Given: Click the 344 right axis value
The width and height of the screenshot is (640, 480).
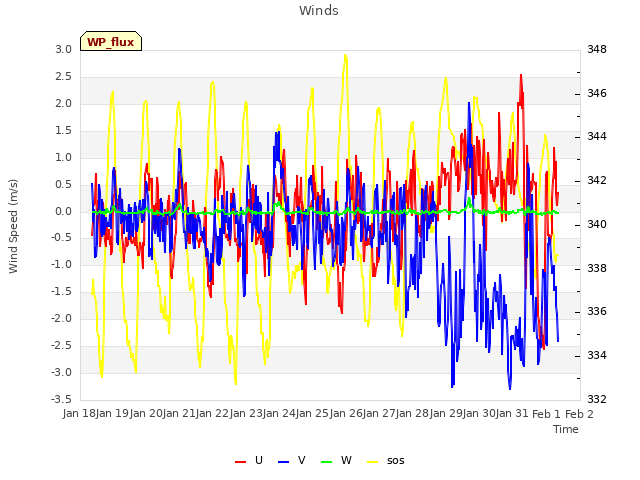Looking at the screenshot, I should pos(597,137).
